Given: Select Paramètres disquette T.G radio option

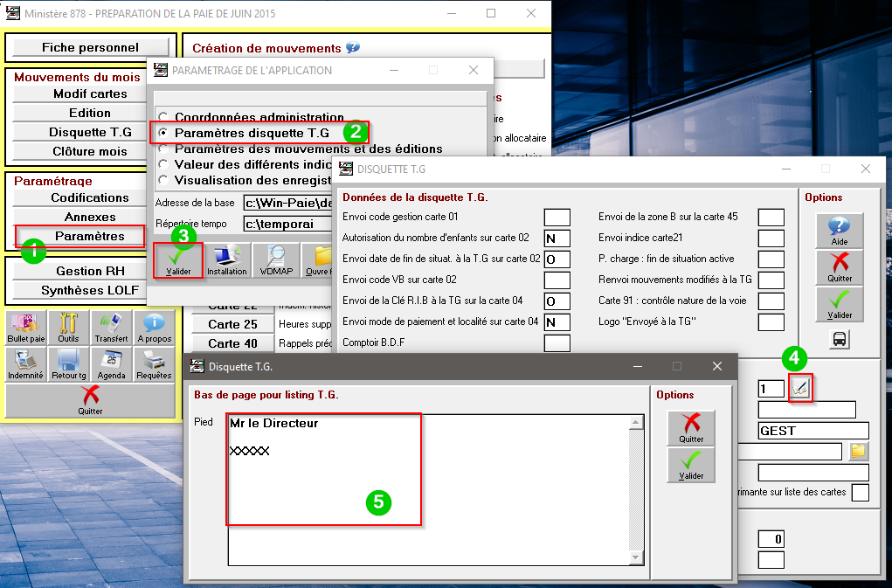Looking at the screenshot, I should pyautogui.click(x=162, y=133).
